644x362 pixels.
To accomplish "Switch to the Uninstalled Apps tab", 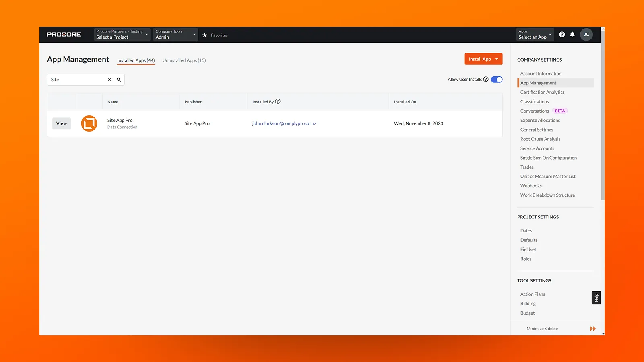I will (x=184, y=60).
